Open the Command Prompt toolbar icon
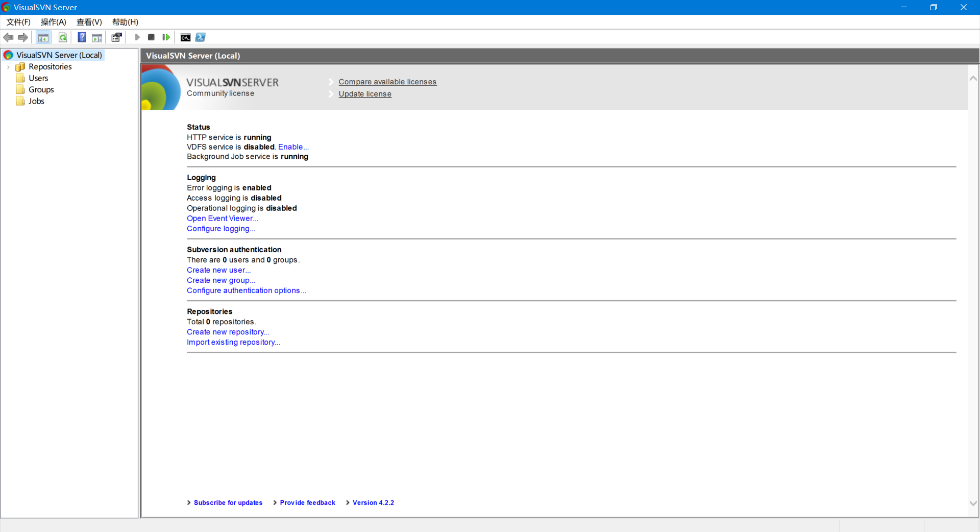This screenshot has width=980, height=532. point(186,37)
